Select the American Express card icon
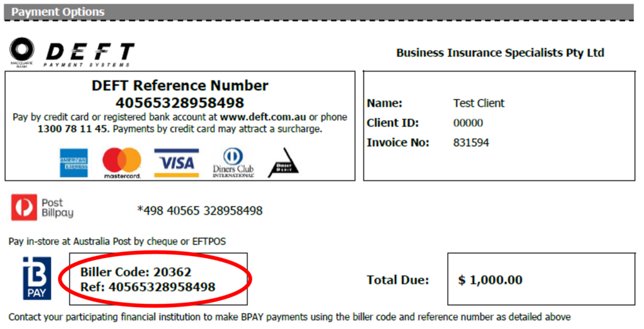 [x=74, y=164]
